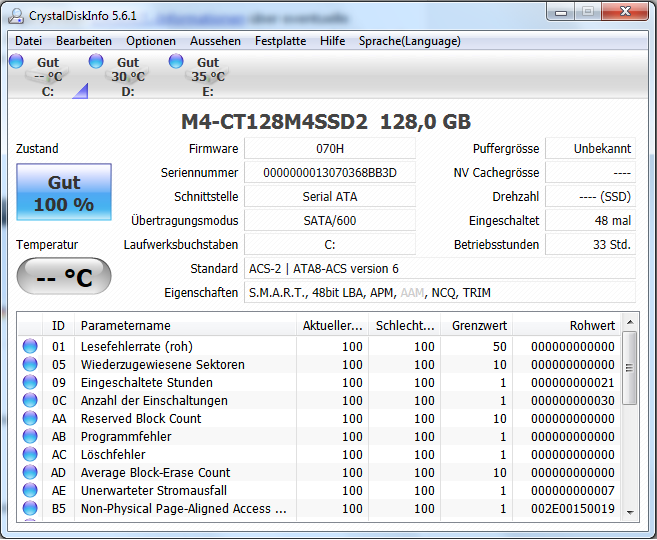Click the Gut 100 % health status button

tap(64, 192)
